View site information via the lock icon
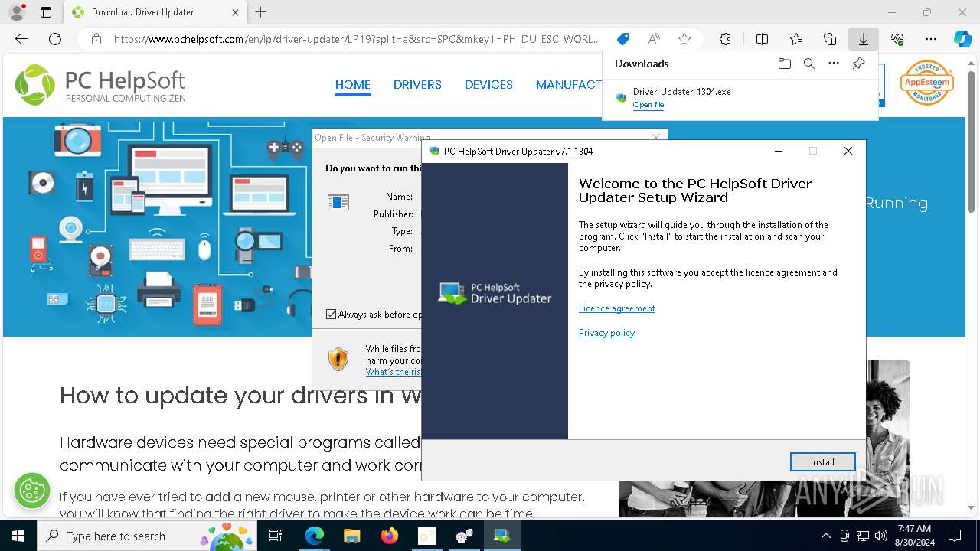Screen dimensions: 980x551 point(96,39)
